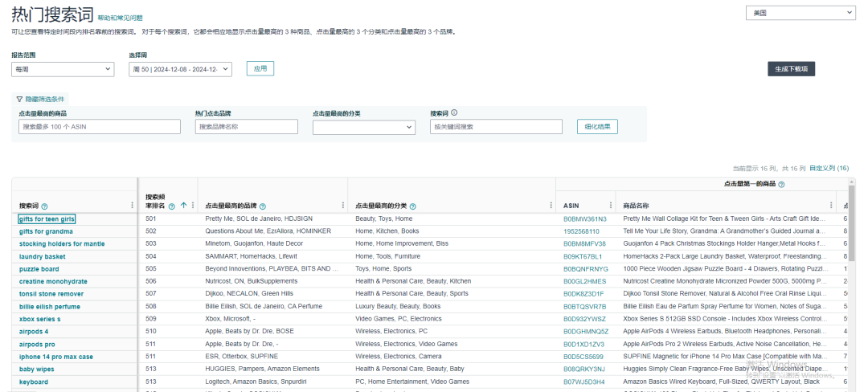868x392 pixels.
Task: Open the 'airpods 4' search term
Action: (34, 332)
